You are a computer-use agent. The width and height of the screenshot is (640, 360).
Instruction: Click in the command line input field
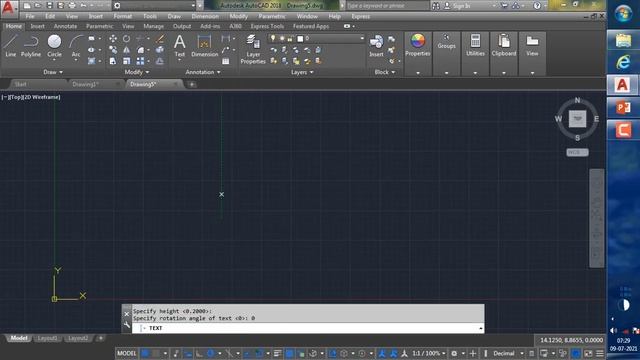(308, 328)
